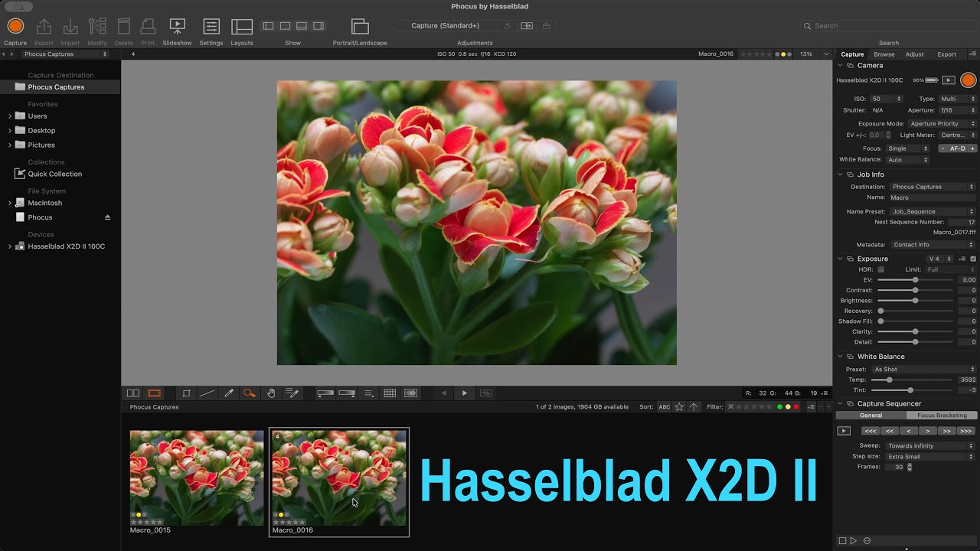Filter by green color label
The width and height of the screenshot is (980, 551).
point(780,407)
